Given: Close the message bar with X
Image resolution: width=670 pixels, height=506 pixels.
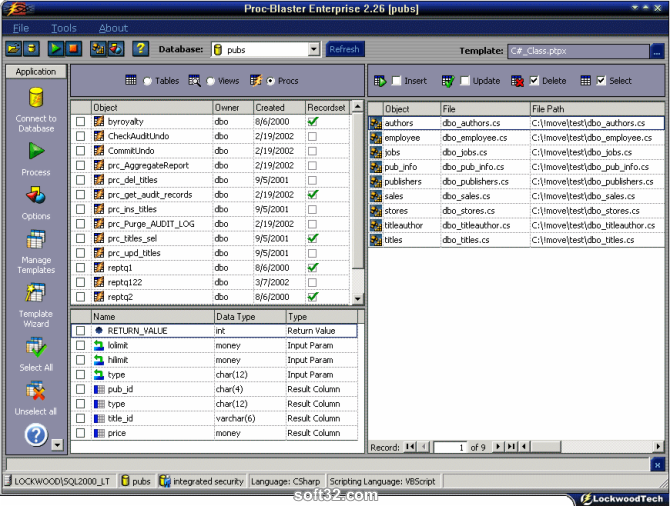Looking at the screenshot, I should coord(658,465).
